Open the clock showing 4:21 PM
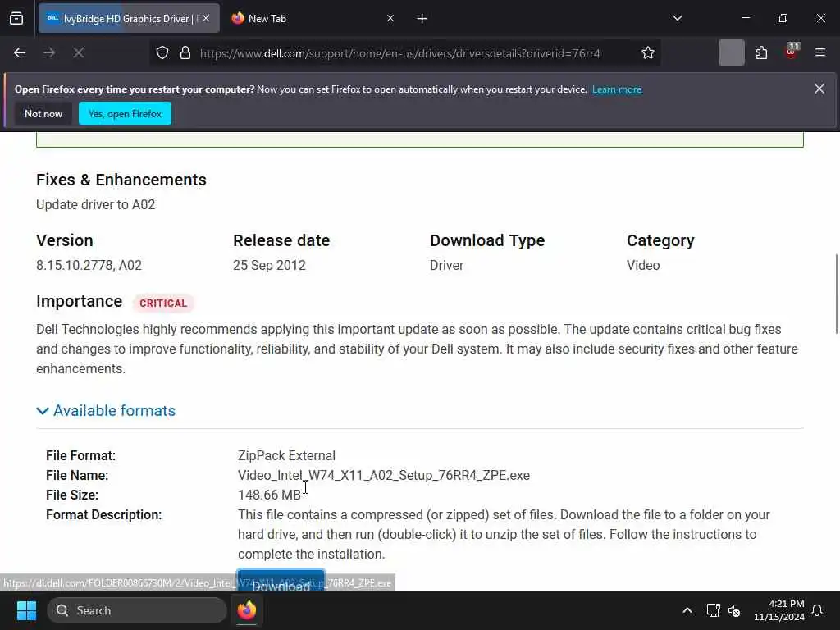840x630 pixels. click(x=779, y=610)
